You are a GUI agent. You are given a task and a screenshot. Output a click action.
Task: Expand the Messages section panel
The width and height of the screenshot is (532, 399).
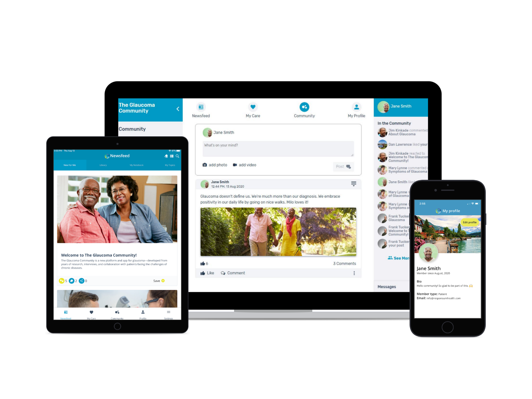point(386,287)
